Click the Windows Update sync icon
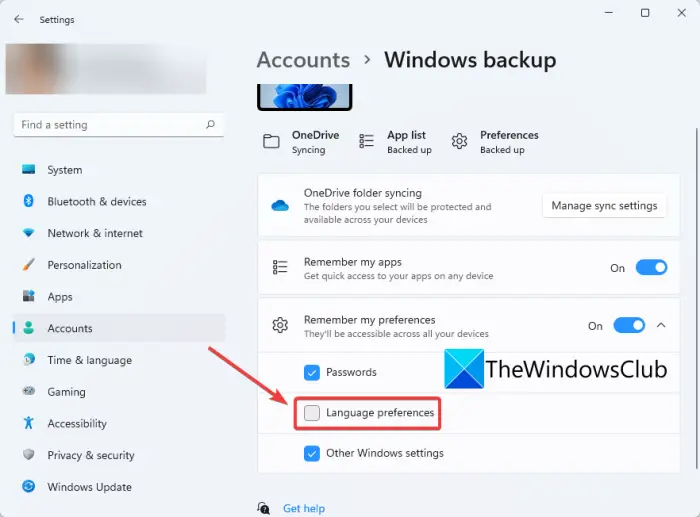This screenshot has height=517, width=700. 29,486
